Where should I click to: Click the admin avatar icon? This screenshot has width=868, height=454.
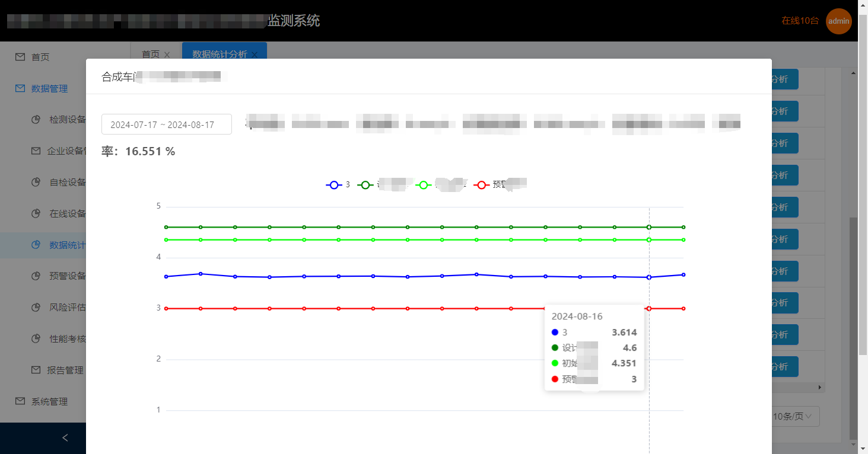coord(838,21)
